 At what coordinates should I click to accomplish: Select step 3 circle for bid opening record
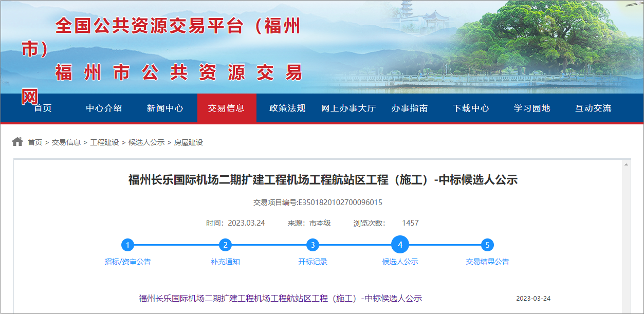312,245
